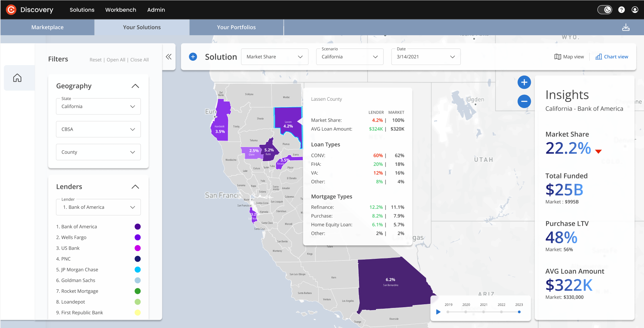Toggle the dark mode switch
The width and height of the screenshot is (644, 328).
tap(605, 10)
